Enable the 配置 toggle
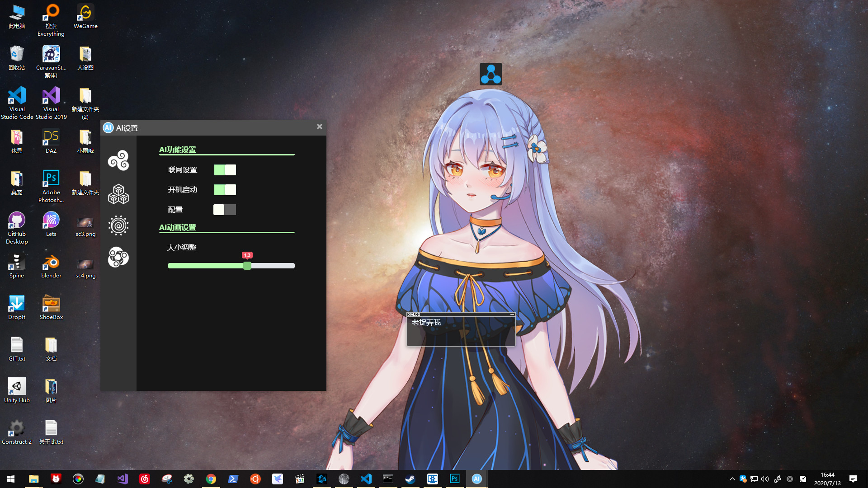The width and height of the screenshot is (868, 488). 225,209
